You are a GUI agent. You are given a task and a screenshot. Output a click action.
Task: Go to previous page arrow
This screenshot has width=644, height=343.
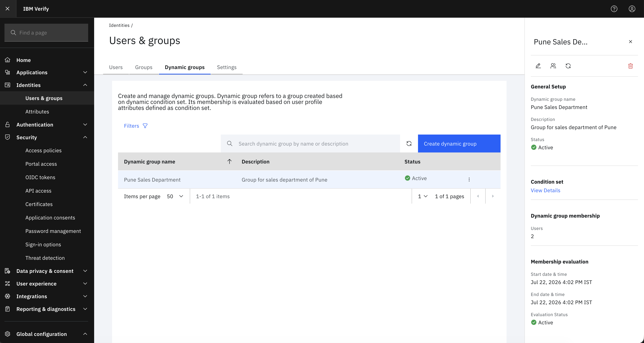[x=478, y=196]
